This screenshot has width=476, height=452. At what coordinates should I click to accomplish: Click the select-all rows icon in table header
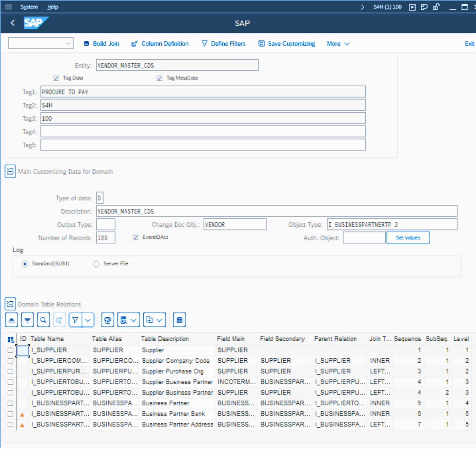point(10,339)
